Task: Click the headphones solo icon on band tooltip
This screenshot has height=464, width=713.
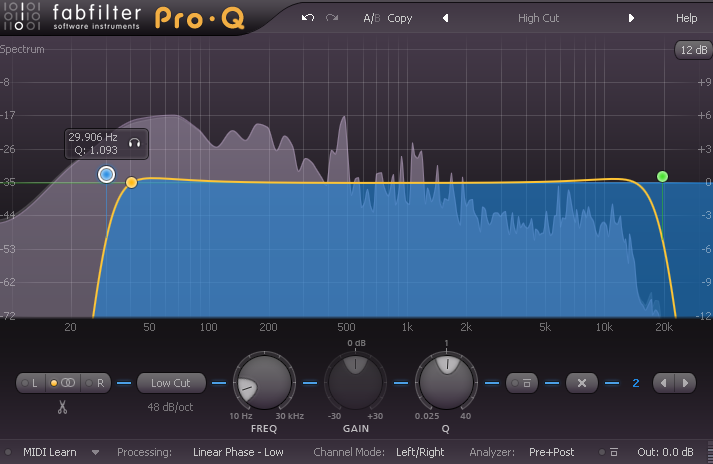Action: pyautogui.click(x=134, y=143)
